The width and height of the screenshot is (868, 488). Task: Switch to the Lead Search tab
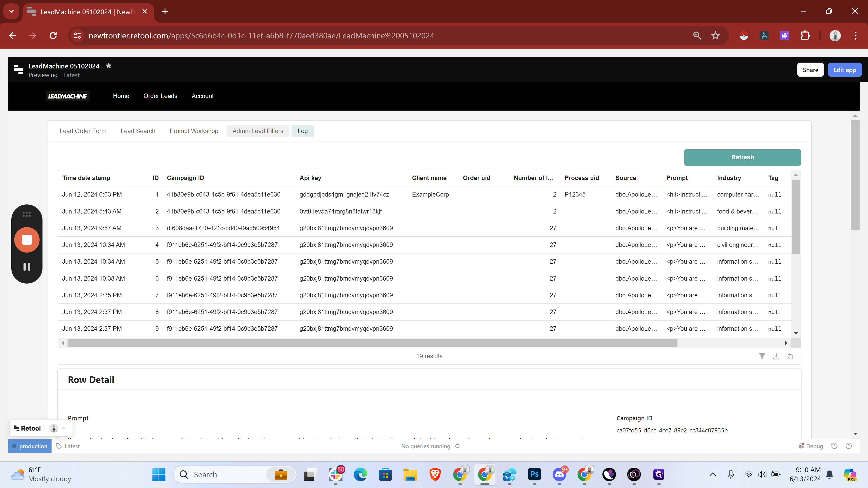[x=138, y=131]
